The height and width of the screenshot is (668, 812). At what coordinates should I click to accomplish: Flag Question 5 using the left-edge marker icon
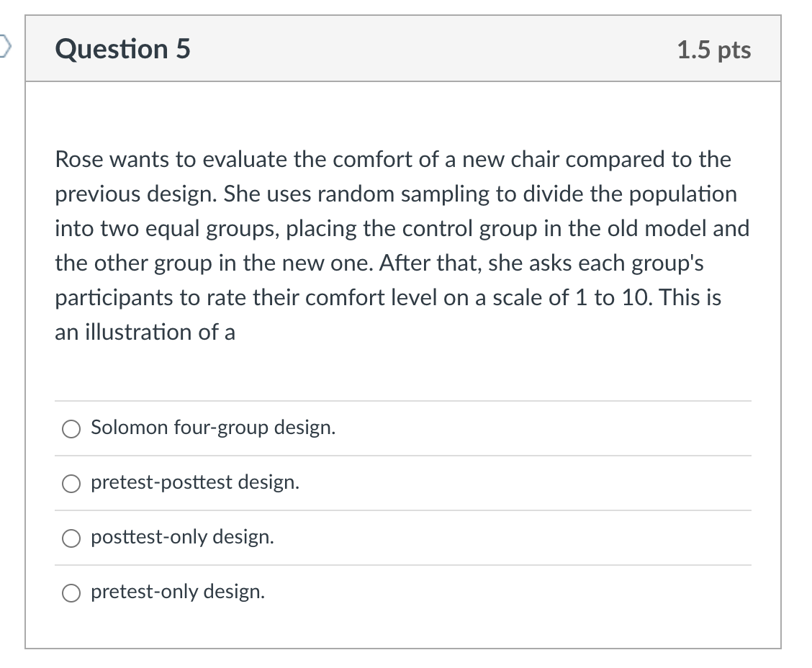[x=4, y=46]
